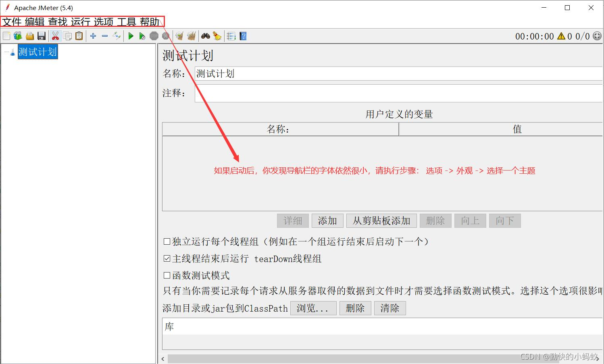
Task: Click the 值 column header
Action: pos(501,129)
